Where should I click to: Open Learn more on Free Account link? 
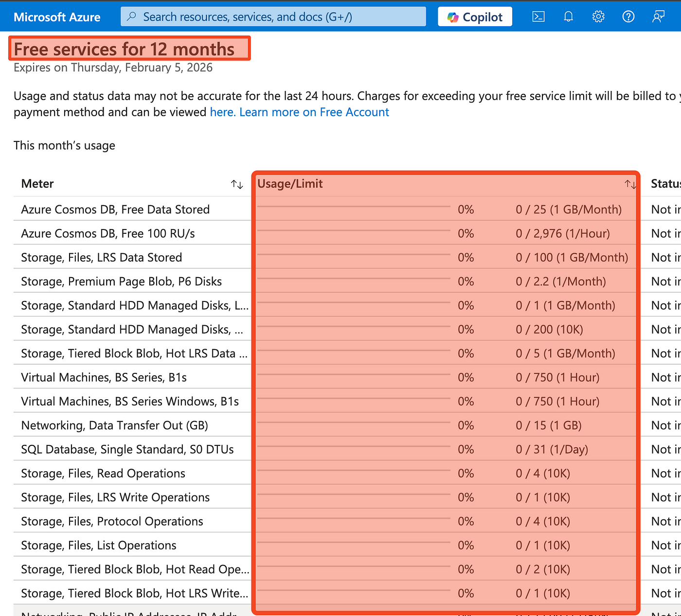314,112
